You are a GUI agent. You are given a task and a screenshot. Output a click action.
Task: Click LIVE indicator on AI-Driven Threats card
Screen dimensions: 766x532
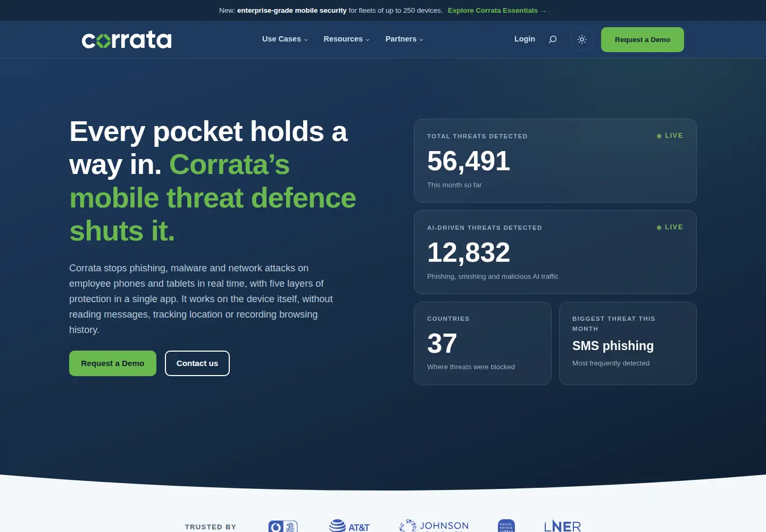click(x=670, y=227)
